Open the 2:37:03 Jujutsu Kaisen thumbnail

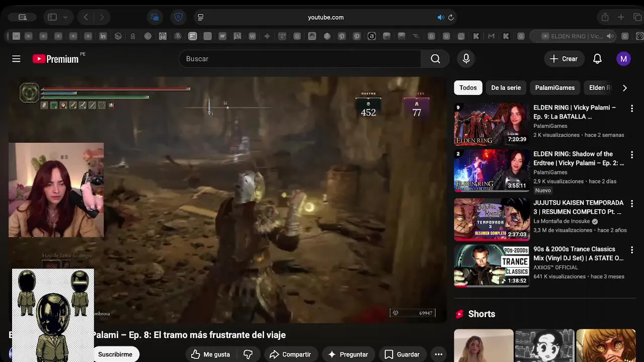pos(492,219)
